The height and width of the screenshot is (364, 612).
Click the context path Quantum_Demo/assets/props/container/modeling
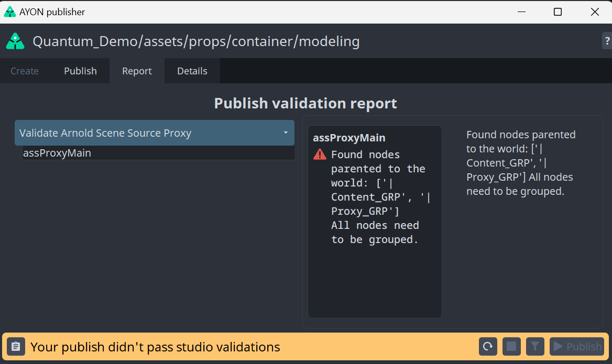pos(196,41)
